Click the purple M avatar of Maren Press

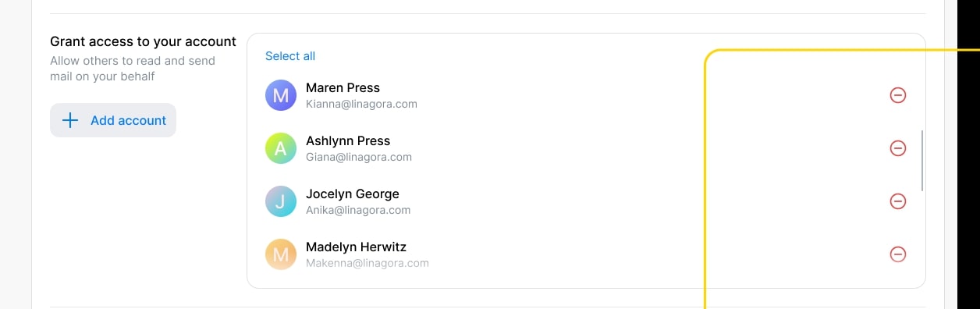coord(281,95)
